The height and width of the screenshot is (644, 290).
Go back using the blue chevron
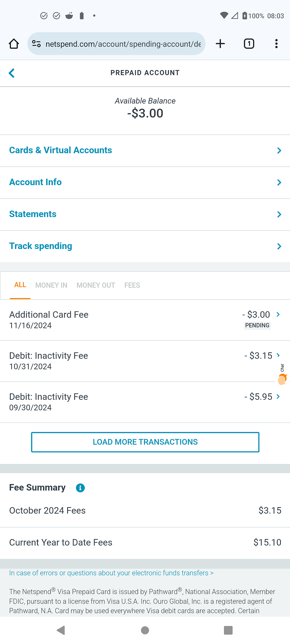(12, 73)
